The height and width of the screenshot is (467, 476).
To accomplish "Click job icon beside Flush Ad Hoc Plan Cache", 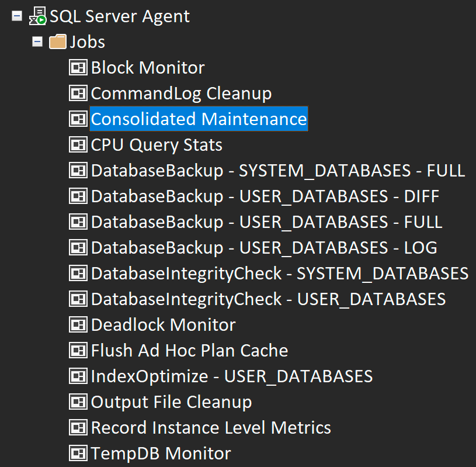I will click(x=78, y=350).
